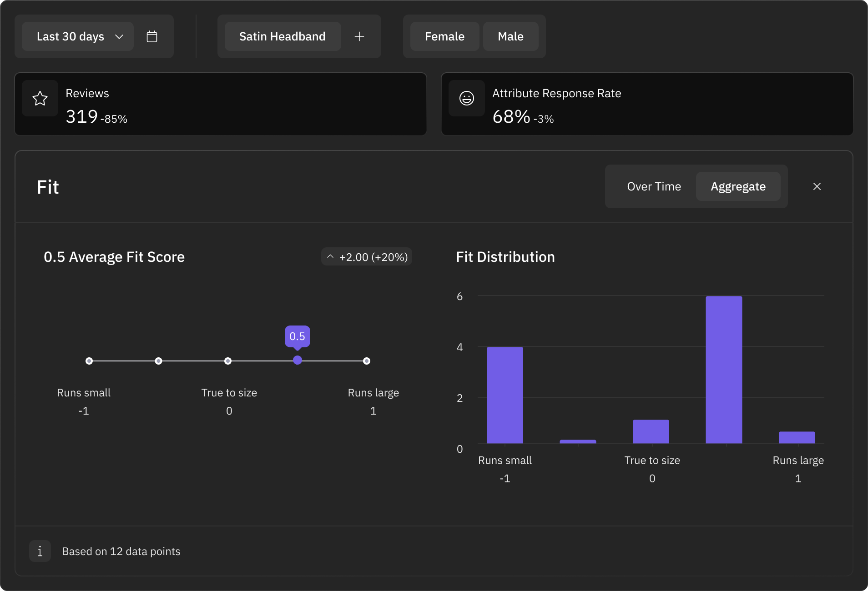Close the Fit panel with X
868x591 pixels.
coord(817,186)
